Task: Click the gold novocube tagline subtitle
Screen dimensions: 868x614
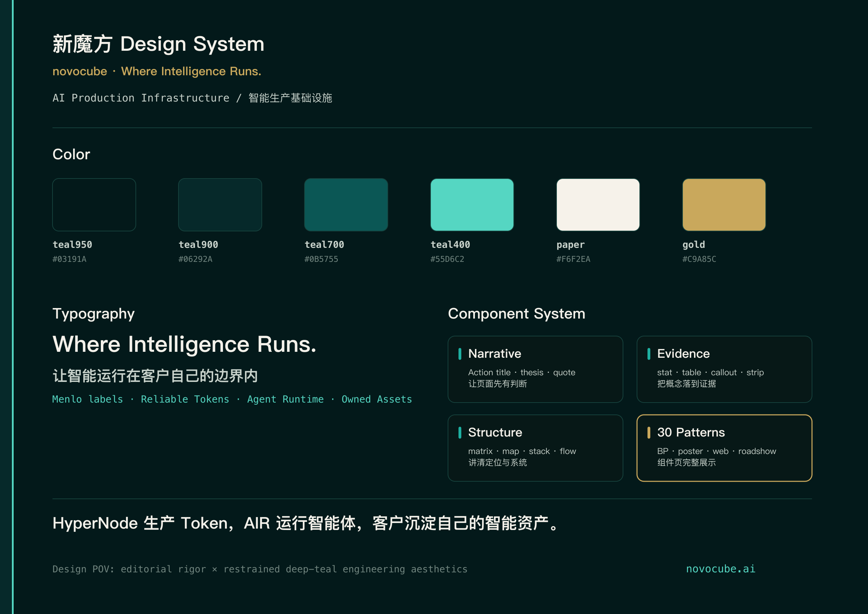Action: coord(157,71)
